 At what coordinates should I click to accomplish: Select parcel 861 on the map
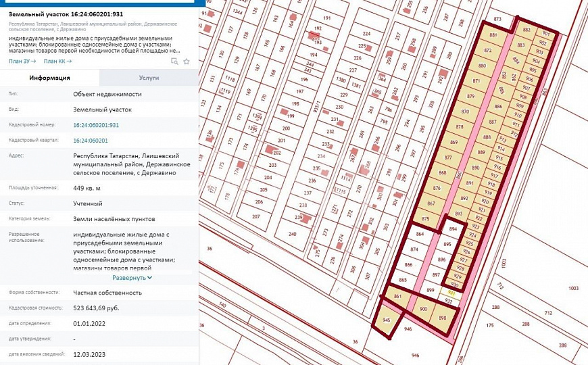click(397, 295)
